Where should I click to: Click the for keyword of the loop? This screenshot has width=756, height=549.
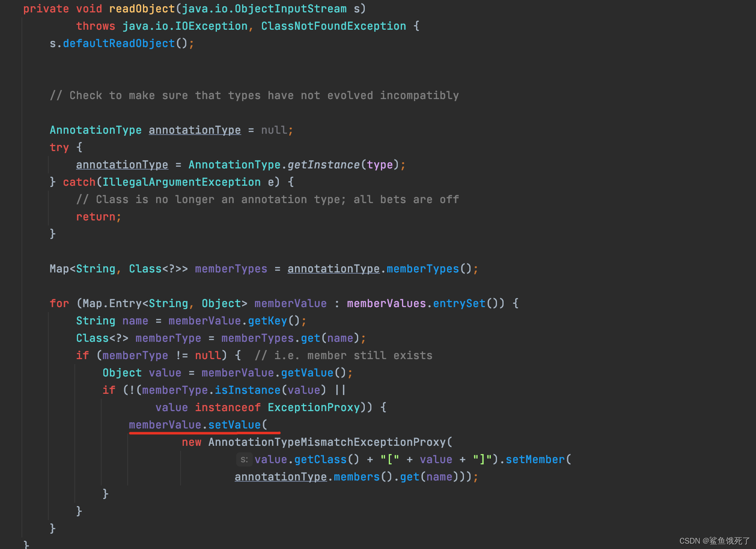(59, 303)
